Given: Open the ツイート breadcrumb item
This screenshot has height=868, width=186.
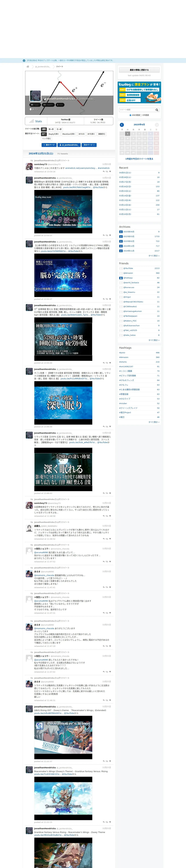Looking at the screenshot, I should [60, 67].
